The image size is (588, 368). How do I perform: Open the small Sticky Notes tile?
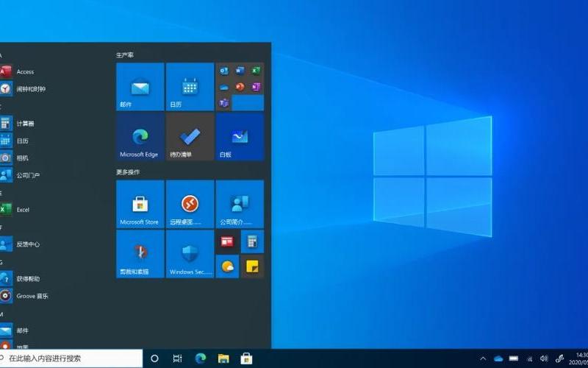(252, 266)
